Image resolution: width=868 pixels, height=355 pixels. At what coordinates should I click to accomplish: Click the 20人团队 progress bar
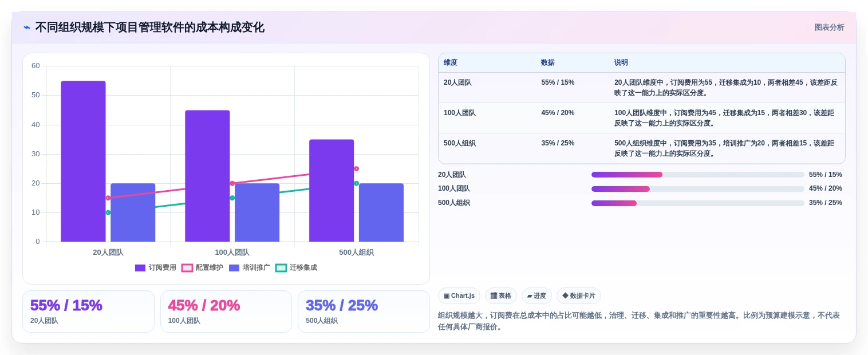coord(698,175)
